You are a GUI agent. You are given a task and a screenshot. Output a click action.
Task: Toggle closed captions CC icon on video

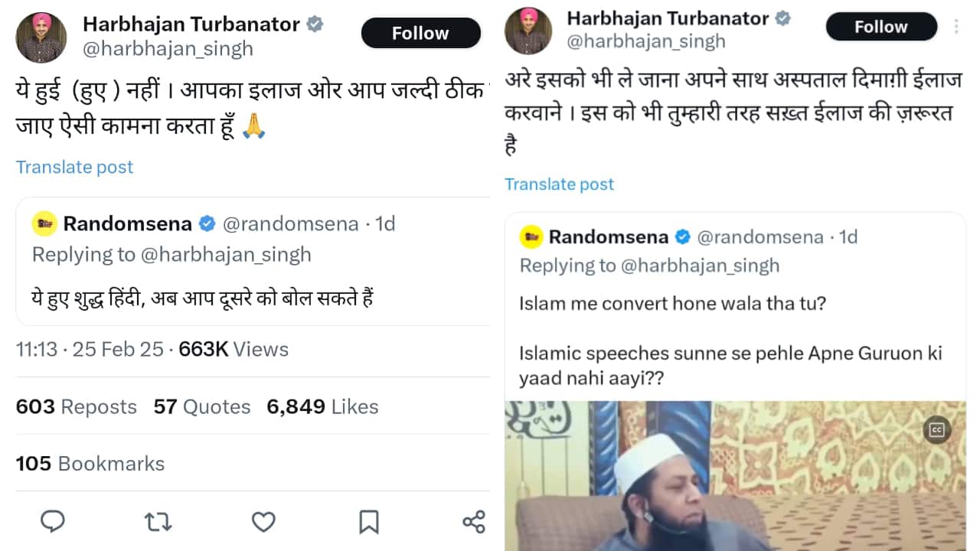coord(936,430)
